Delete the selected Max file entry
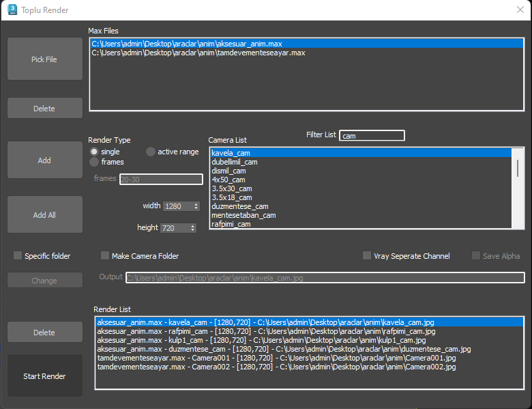 coord(44,109)
